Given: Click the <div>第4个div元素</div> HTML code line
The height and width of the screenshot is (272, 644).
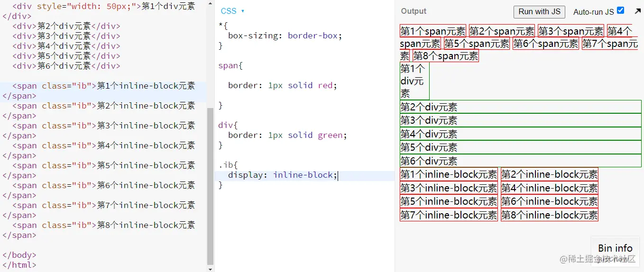Looking at the screenshot, I should pyautogui.click(x=66, y=46).
